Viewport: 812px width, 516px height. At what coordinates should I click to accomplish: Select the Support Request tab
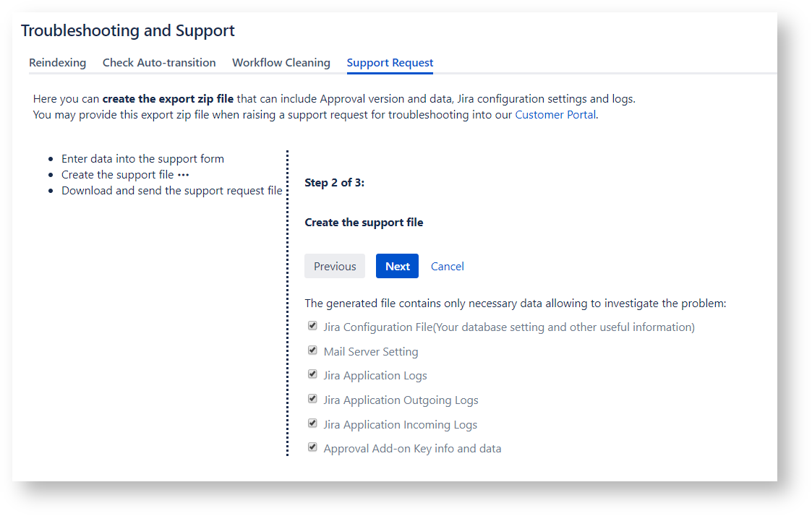coord(390,63)
